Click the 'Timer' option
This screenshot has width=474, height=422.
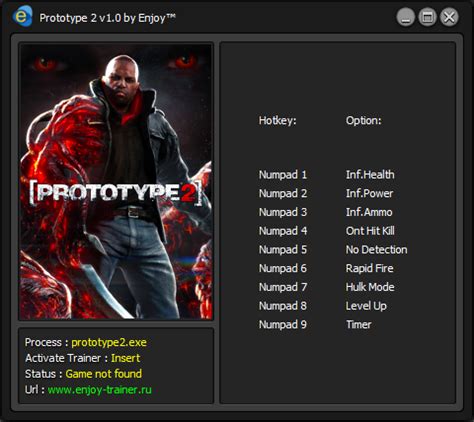[358, 325]
